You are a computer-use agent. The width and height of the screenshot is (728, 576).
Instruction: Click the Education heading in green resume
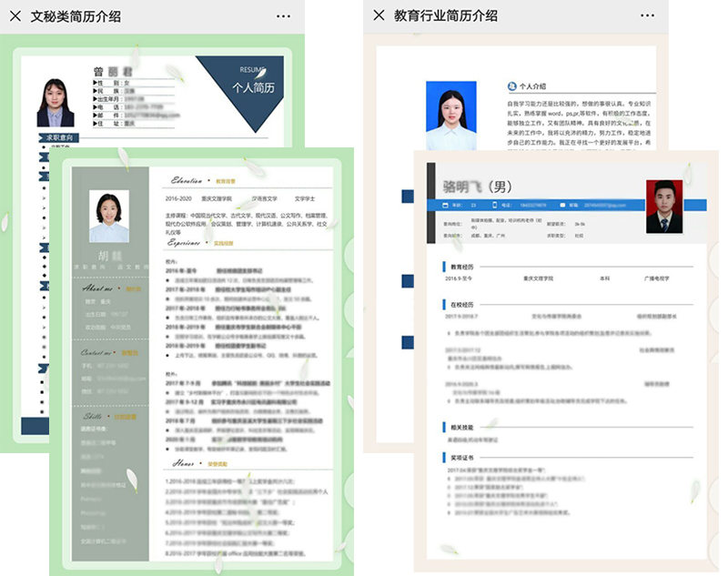[x=187, y=181]
